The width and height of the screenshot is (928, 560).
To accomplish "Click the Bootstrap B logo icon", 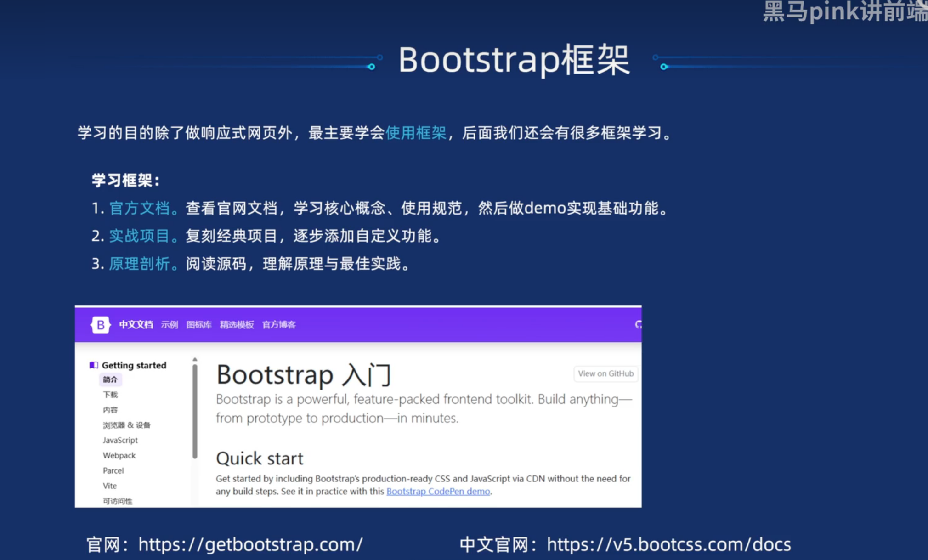I will [x=101, y=325].
